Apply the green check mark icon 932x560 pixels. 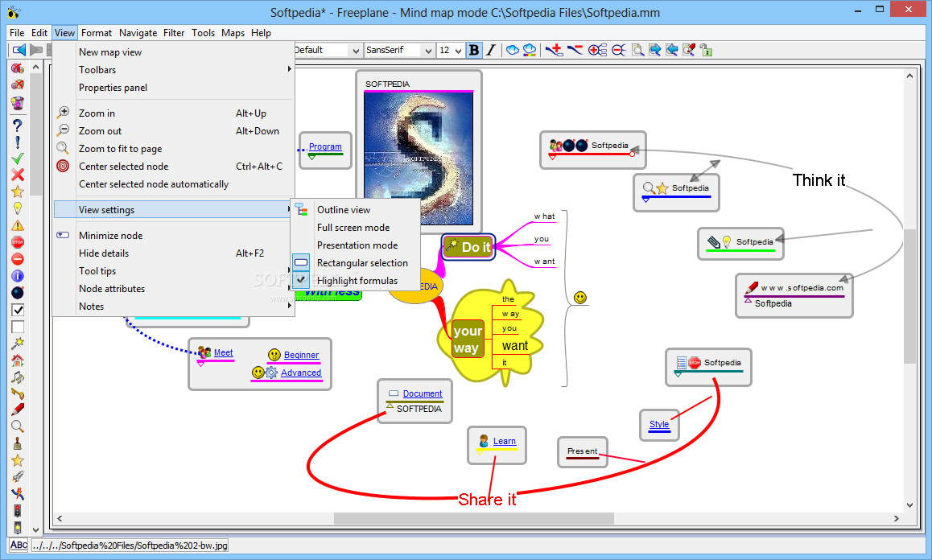point(18,159)
